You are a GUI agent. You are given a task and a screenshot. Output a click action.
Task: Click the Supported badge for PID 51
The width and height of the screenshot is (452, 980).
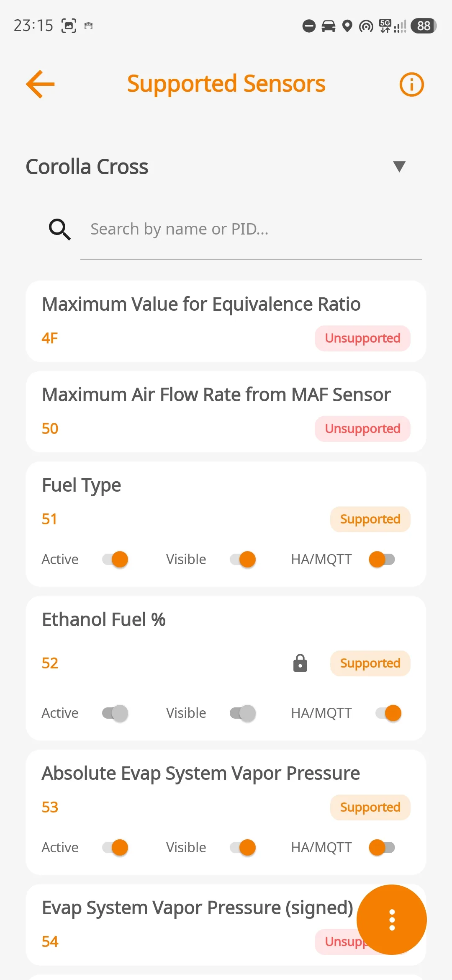[370, 519]
